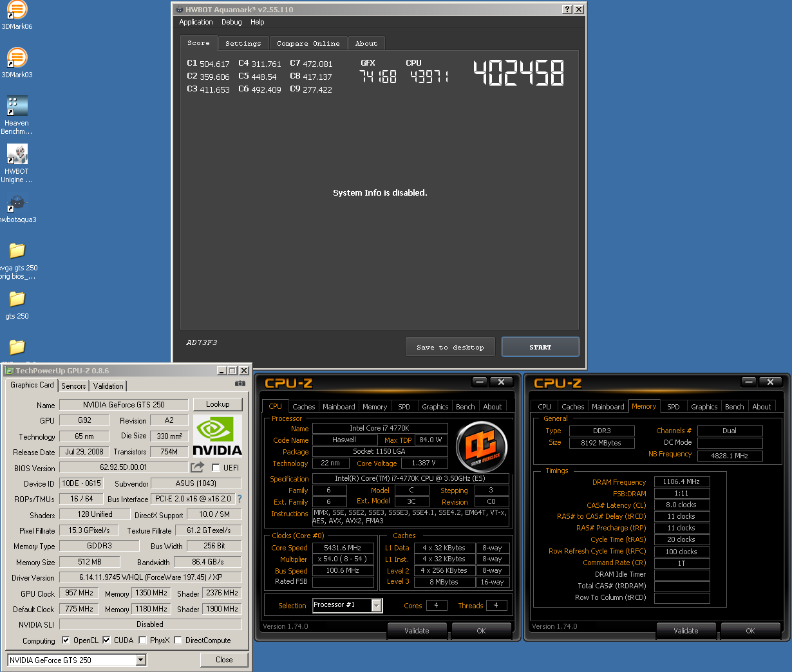The width and height of the screenshot is (792, 672).
Task: Click OK in right CPU-Z window
Action: tap(750, 631)
